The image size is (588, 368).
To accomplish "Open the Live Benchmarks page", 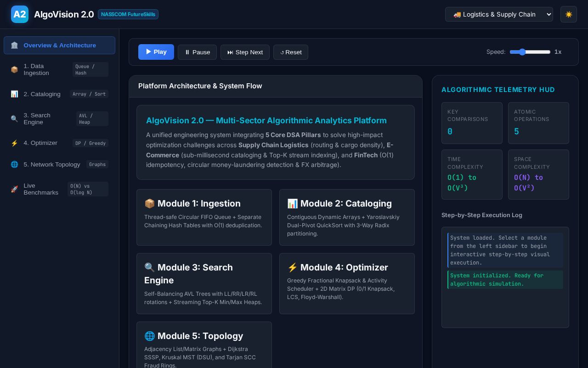I will pos(59,189).
